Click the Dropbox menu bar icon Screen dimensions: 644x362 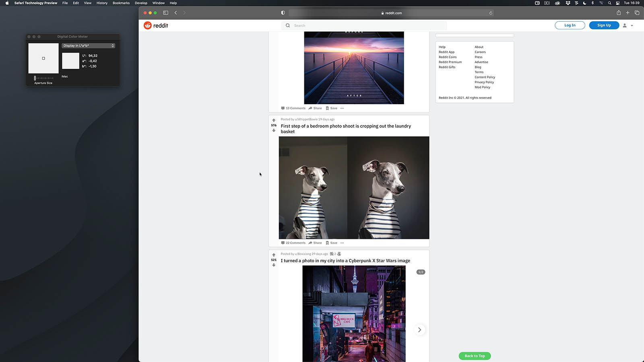(568, 3)
